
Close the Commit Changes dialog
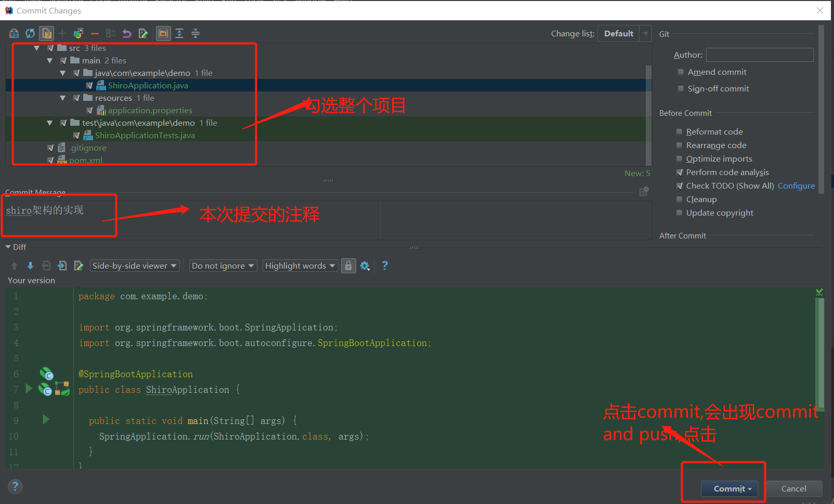820,10
